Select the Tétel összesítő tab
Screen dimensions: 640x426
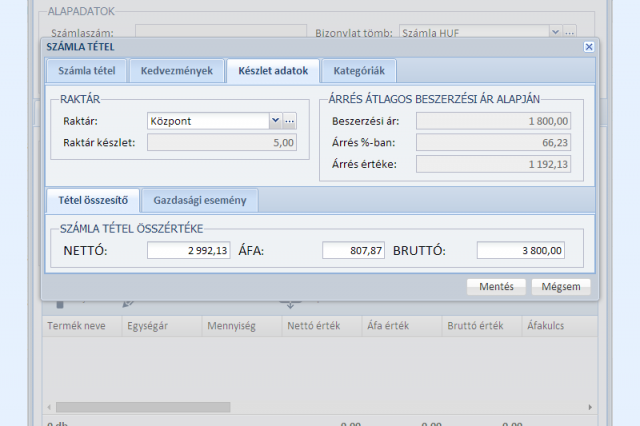(92, 200)
